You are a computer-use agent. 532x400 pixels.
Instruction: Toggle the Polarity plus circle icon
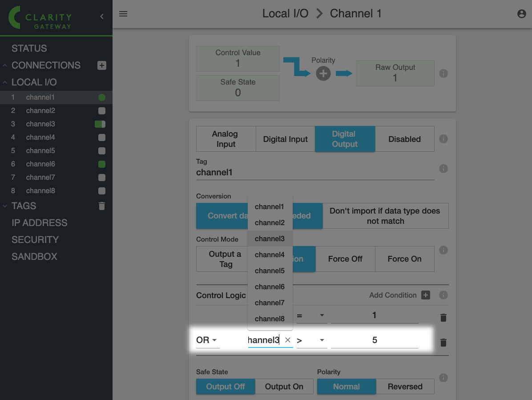point(323,73)
